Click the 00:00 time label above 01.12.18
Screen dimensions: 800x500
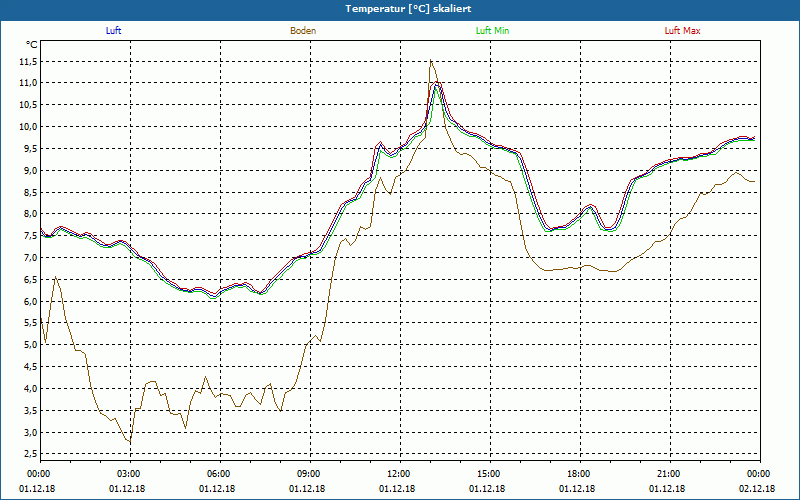pyautogui.click(x=39, y=474)
